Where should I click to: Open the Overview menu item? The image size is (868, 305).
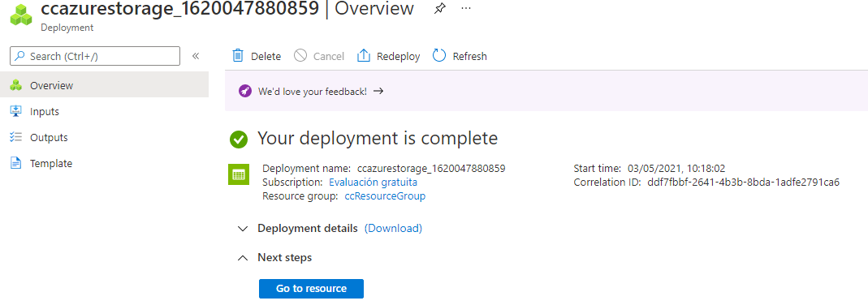point(104,86)
